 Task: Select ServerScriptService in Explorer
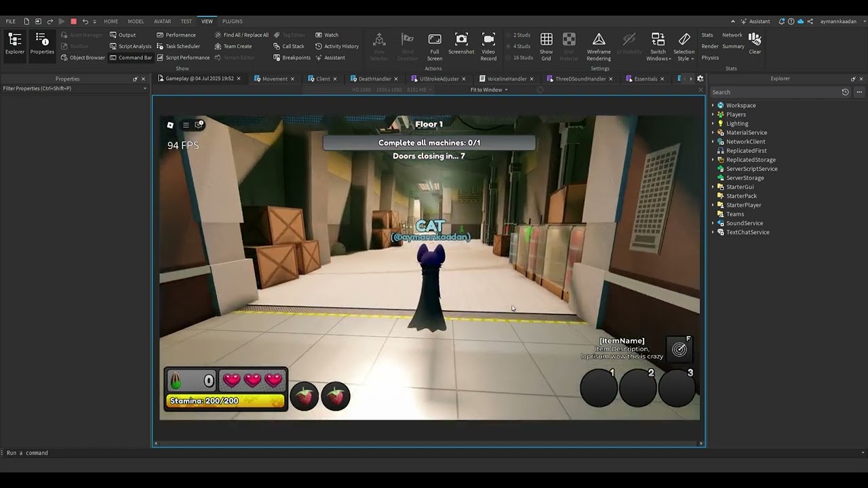tap(751, 169)
